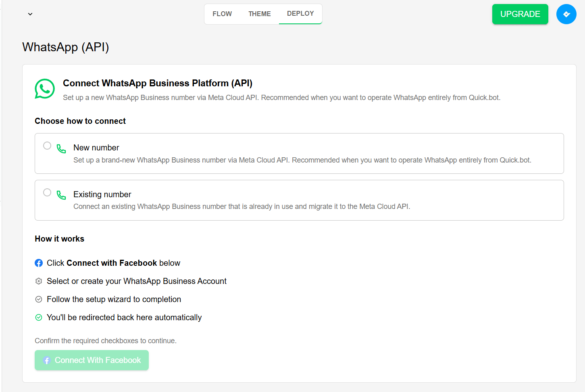Click the Existing number option title
This screenshot has width=585, height=392.
[102, 194]
